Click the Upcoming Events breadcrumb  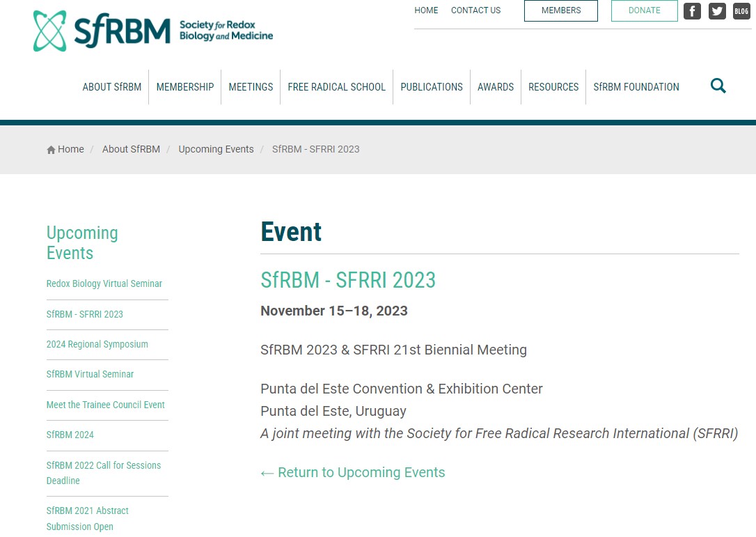(x=216, y=149)
